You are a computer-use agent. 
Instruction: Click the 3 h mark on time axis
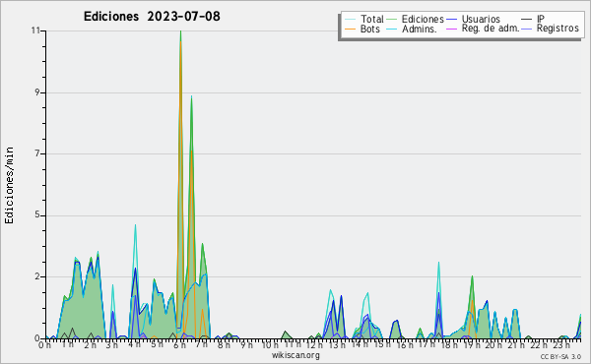(x=112, y=344)
